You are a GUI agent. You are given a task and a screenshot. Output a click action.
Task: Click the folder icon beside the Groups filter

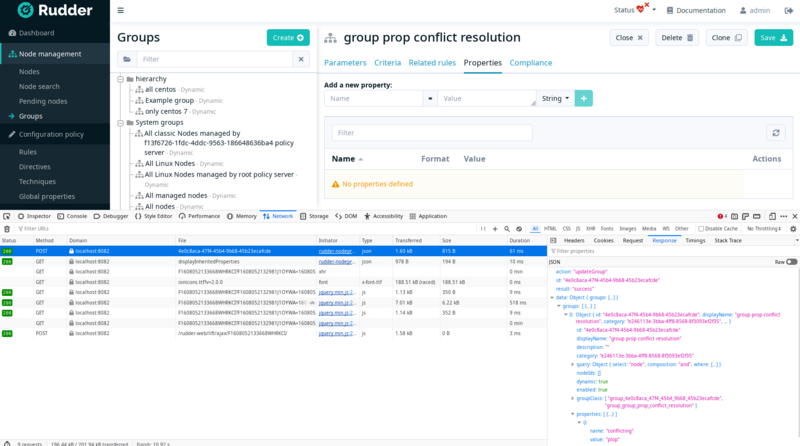[127, 59]
